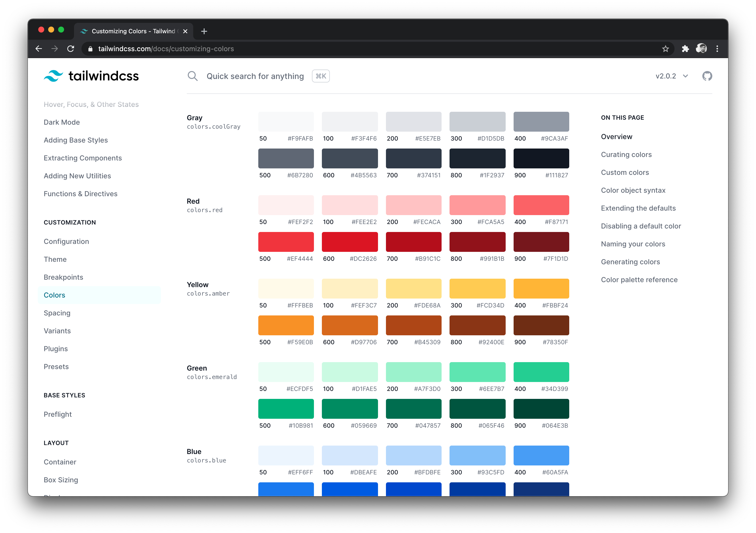Open Spacing in the sidebar
Screen dimensions: 756x533
click(57, 313)
